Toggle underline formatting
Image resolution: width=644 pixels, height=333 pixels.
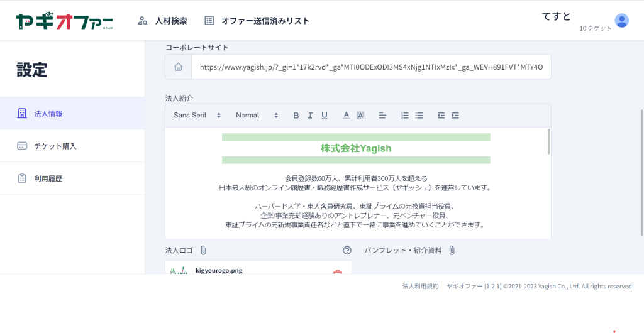coord(325,116)
